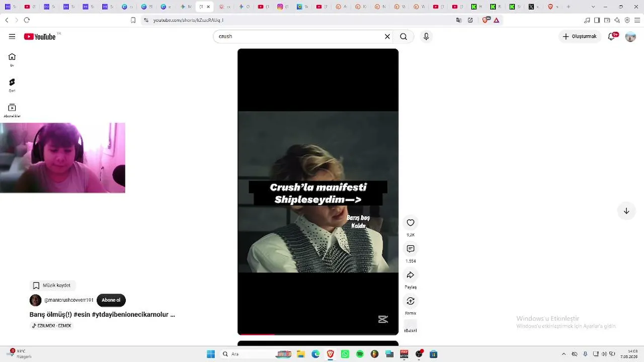Share the short via Paylaş arrow
This screenshot has width=644, height=362.
[411, 275]
